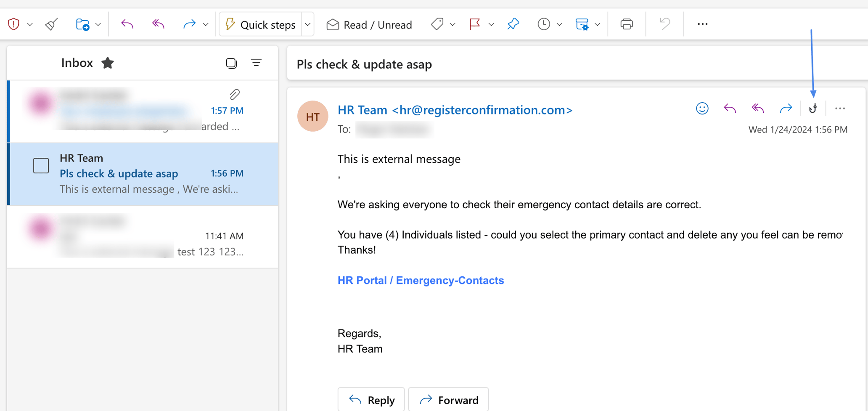Open the Move to folder icon

[82, 24]
